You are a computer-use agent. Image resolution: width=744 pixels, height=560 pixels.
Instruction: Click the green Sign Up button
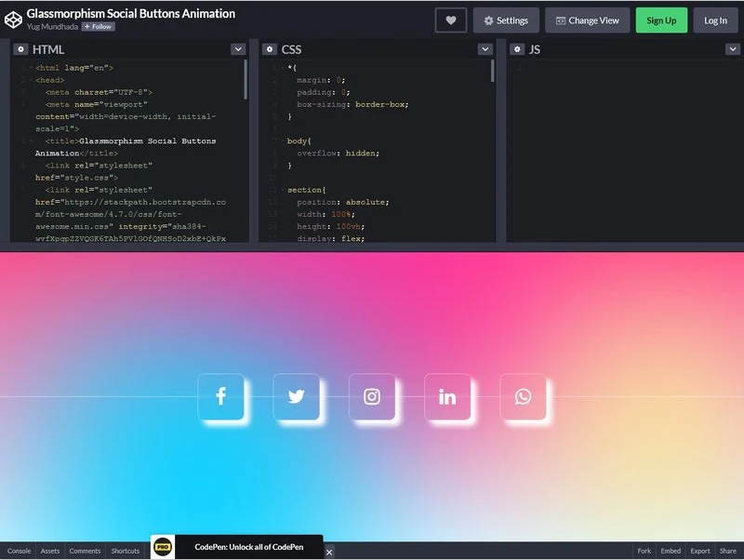pyautogui.click(x=661, y=20)
